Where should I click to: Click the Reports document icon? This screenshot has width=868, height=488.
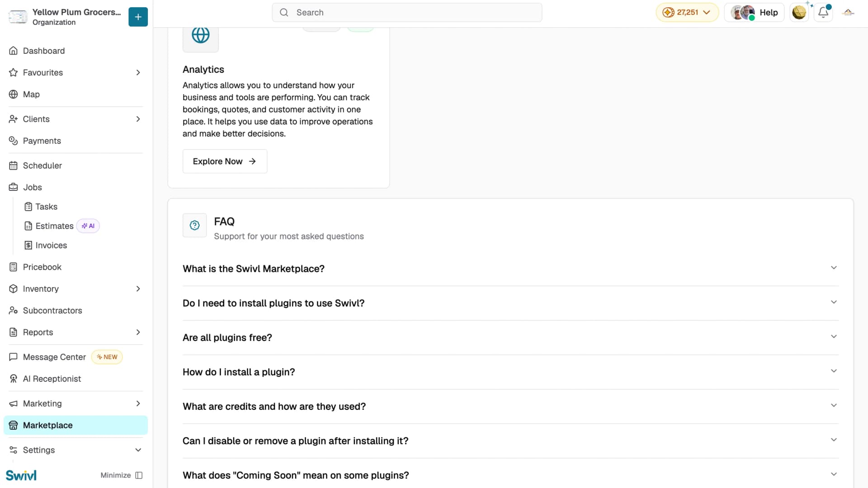(x=14, y=332)
